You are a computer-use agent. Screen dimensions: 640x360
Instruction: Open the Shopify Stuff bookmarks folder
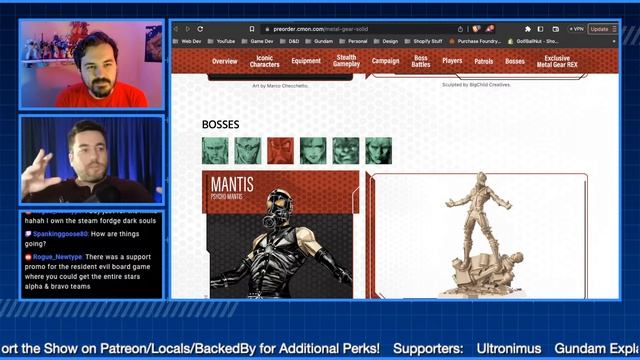424,41
